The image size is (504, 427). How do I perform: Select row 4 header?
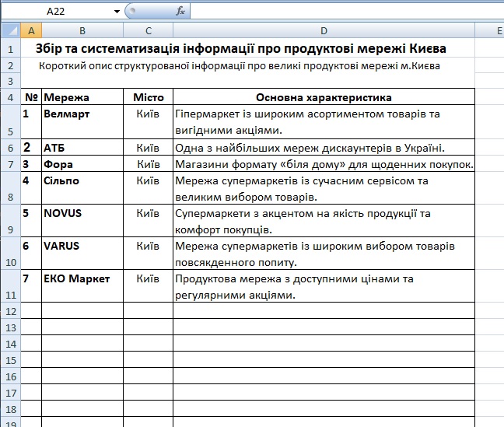coord(11,97)
